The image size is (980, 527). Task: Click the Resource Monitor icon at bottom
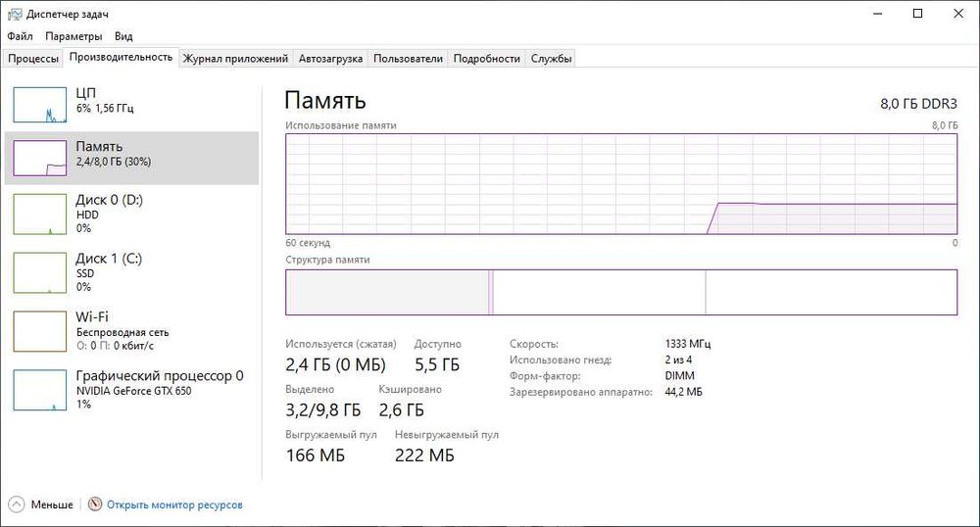click(x=95, y=503)
